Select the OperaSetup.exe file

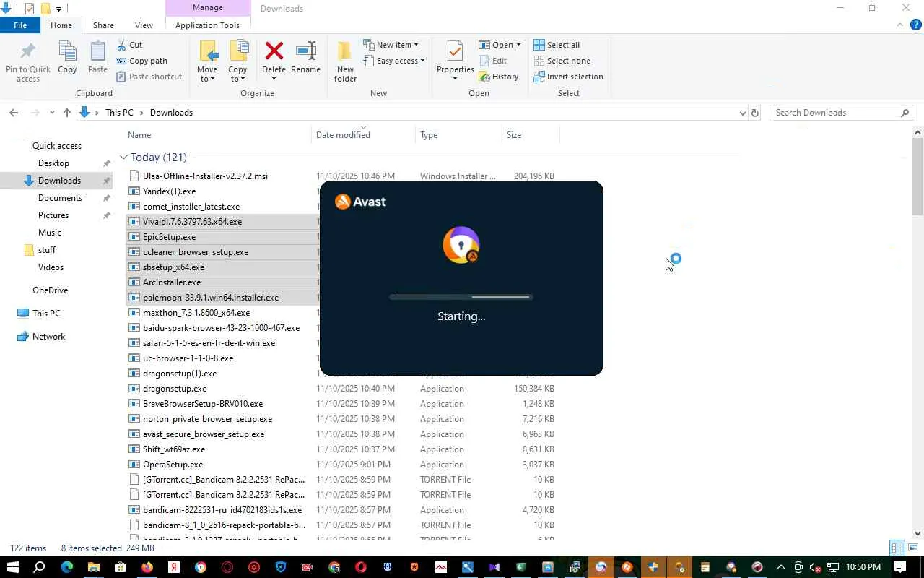click(173, 465)
